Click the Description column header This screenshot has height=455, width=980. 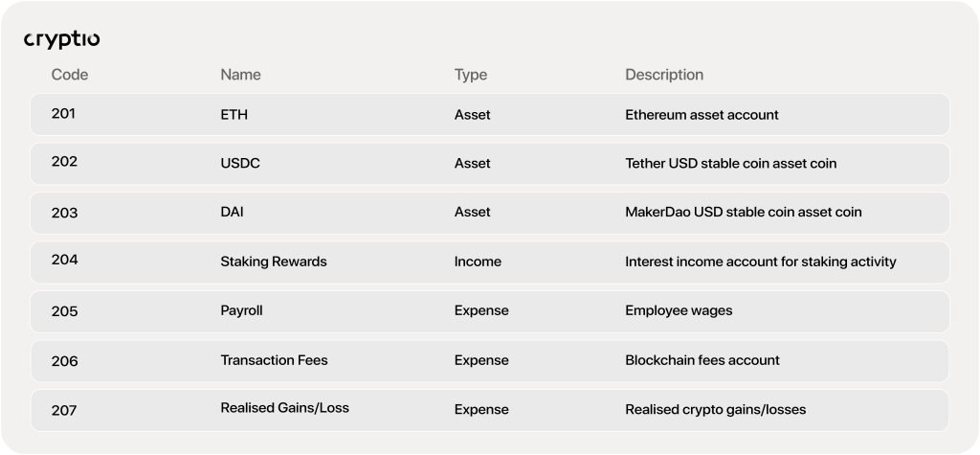pyautogui.click(x=664, y=75)
